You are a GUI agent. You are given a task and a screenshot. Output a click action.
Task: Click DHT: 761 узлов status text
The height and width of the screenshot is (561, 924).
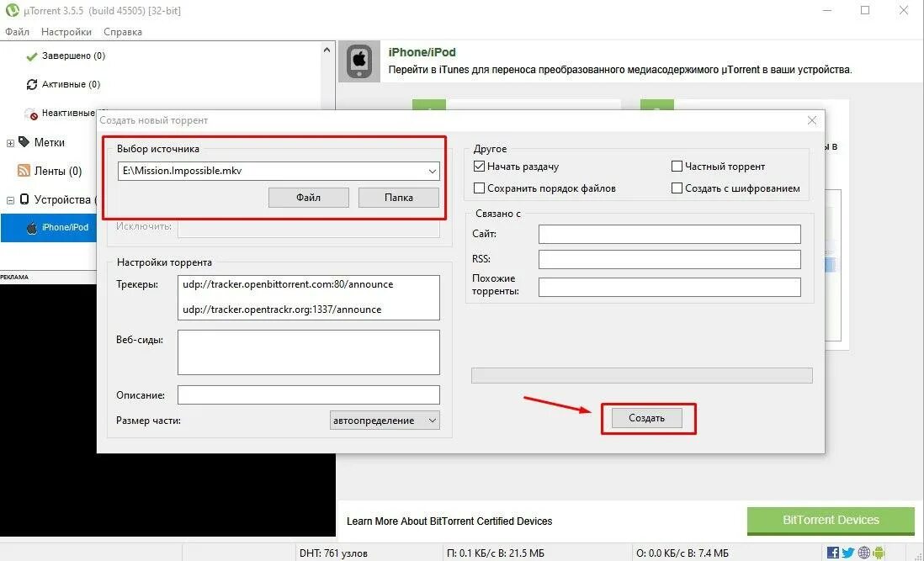(333, 553)
